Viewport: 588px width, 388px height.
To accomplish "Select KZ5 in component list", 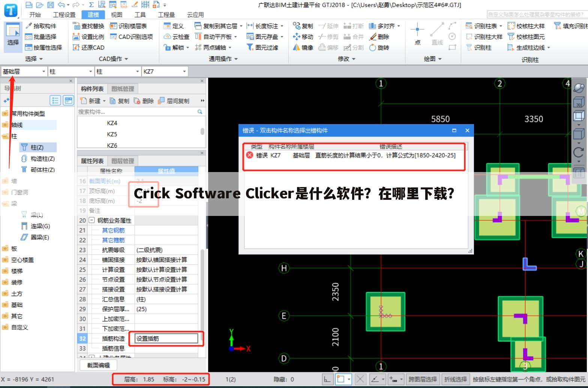I will click(x=112, y=134).
